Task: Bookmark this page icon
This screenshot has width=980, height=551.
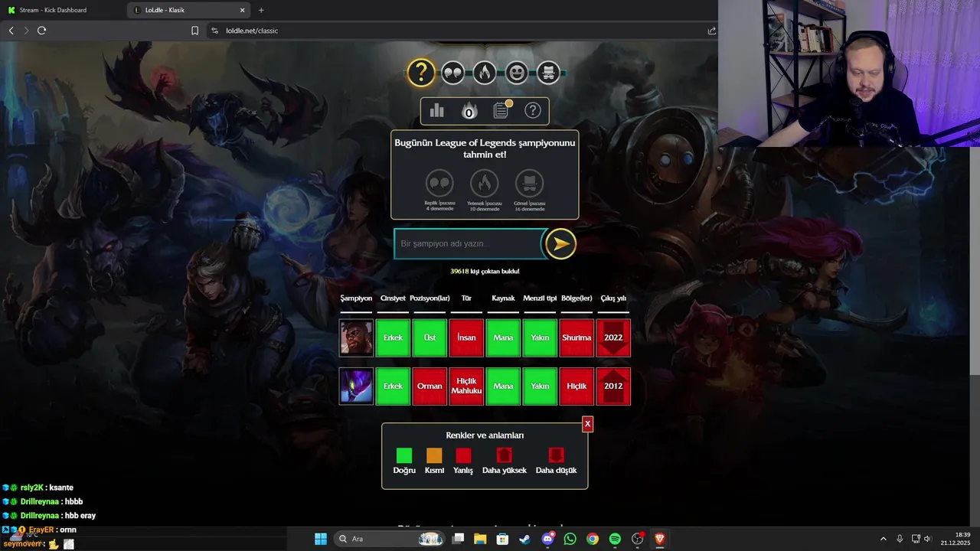Action: [x=194, y=31]
